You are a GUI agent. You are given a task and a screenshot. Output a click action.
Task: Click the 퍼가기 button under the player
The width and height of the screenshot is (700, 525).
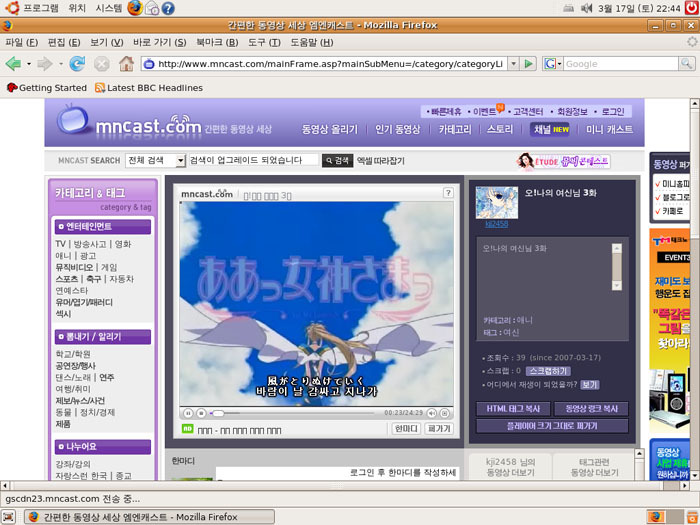click(x=439, y=429)
